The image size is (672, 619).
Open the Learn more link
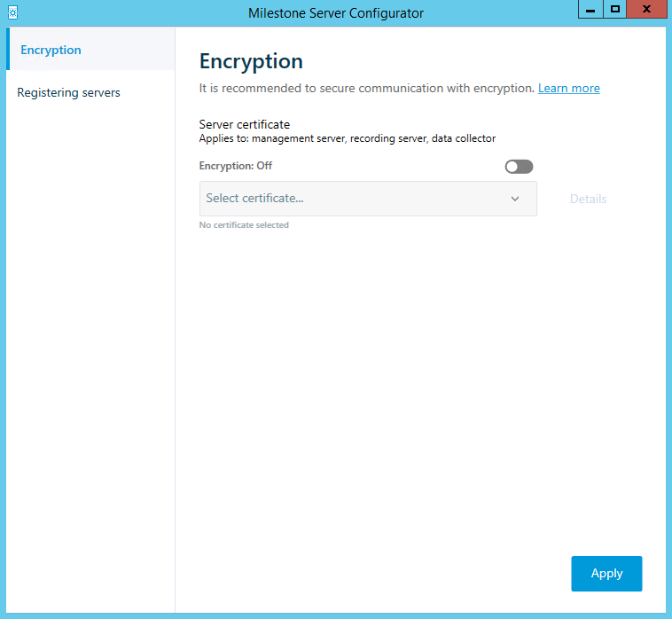568,88
